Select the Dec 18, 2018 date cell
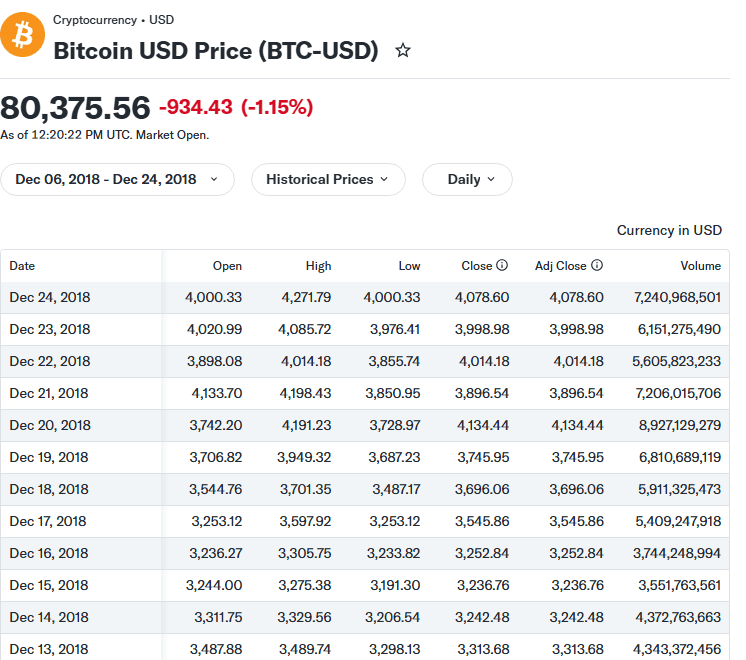 point(49,489)
